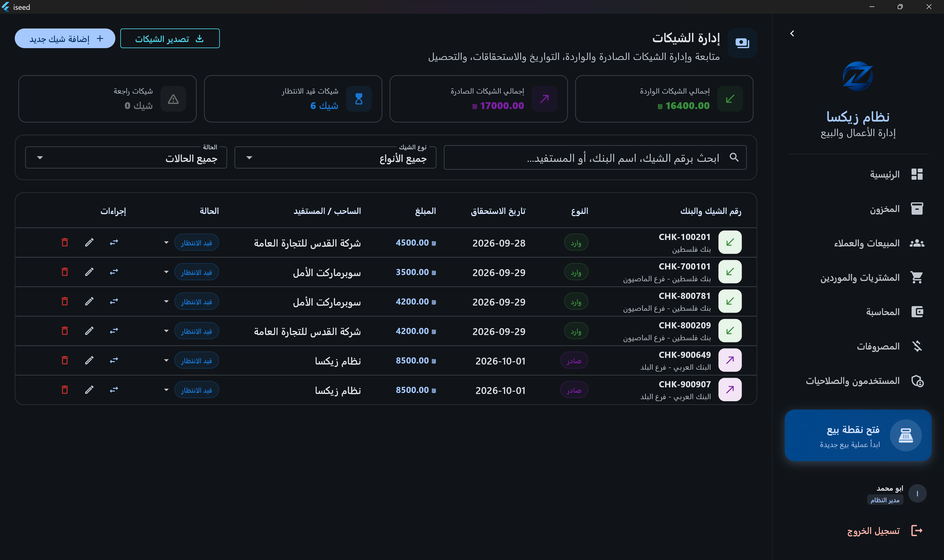The height and width of the screenshot is (560, 944).
Task: Edit check CHK-900649 with the pencil icon
Action: point(89,360)
